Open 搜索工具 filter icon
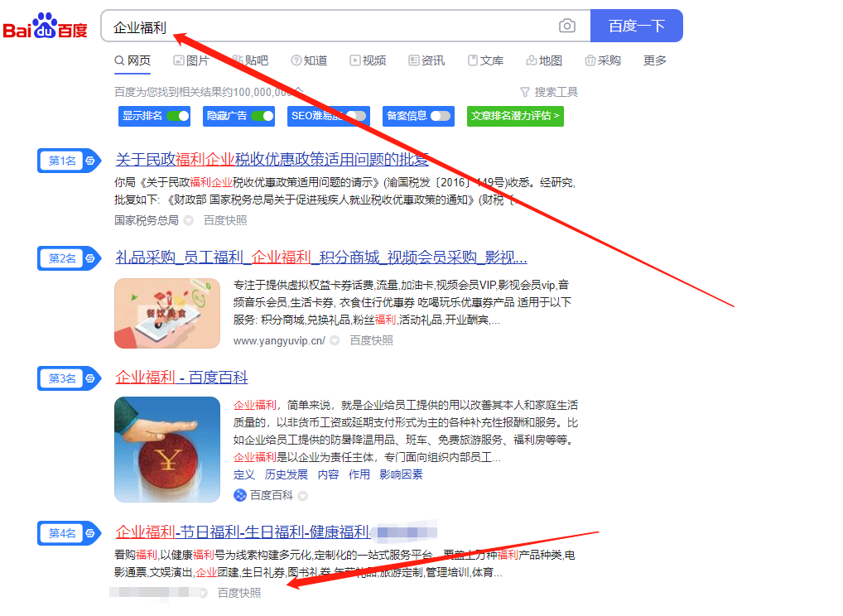843x616 pixels. (x=525, y=93)
